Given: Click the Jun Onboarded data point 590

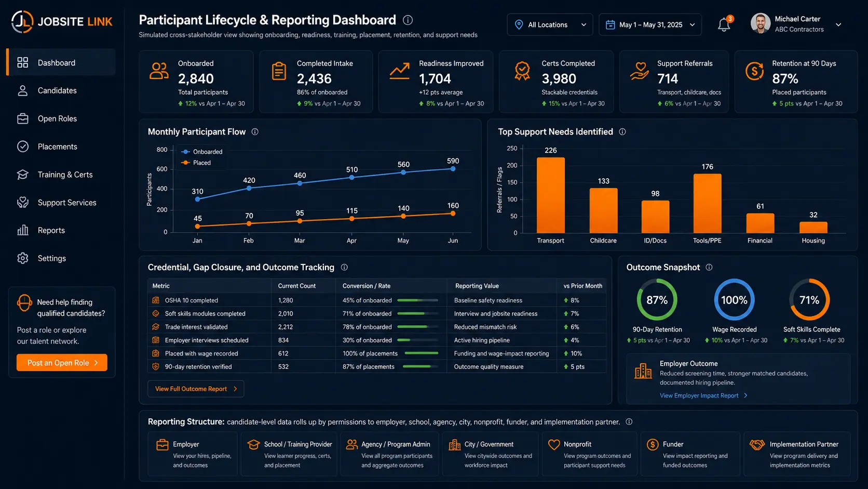Looking at the screenshot, I should tap(453, 169).
